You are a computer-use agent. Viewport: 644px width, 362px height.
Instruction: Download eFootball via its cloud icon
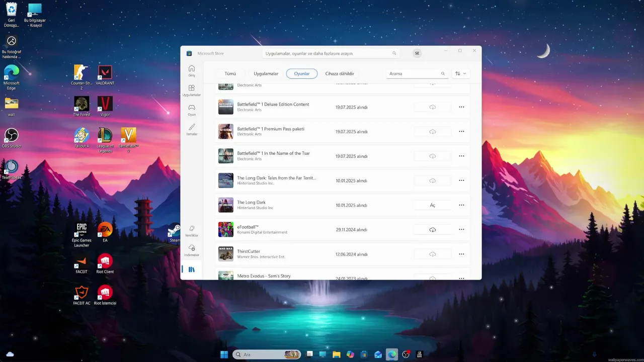coord(432,230)
